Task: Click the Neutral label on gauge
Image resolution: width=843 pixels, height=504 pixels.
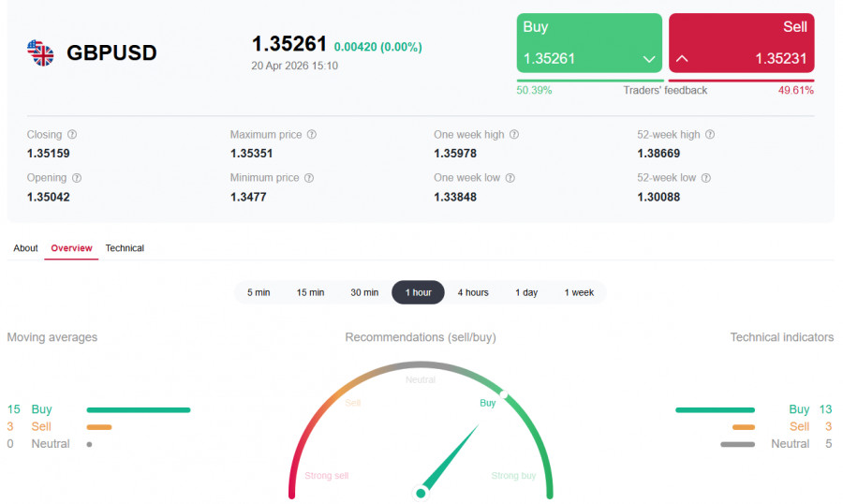Action: coord(421,379)
